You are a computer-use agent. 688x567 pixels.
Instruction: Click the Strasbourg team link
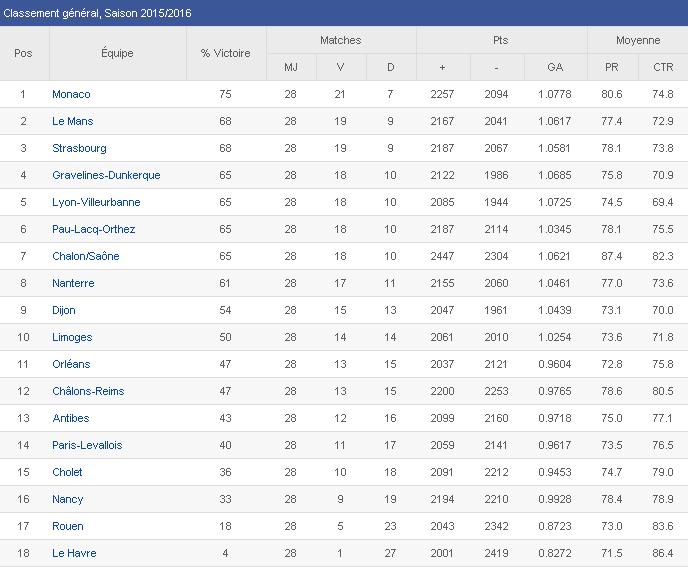point(79,148)
